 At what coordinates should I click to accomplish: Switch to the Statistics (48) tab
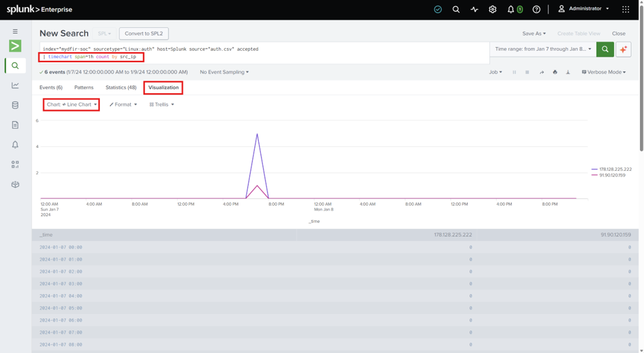coord(121,87)
